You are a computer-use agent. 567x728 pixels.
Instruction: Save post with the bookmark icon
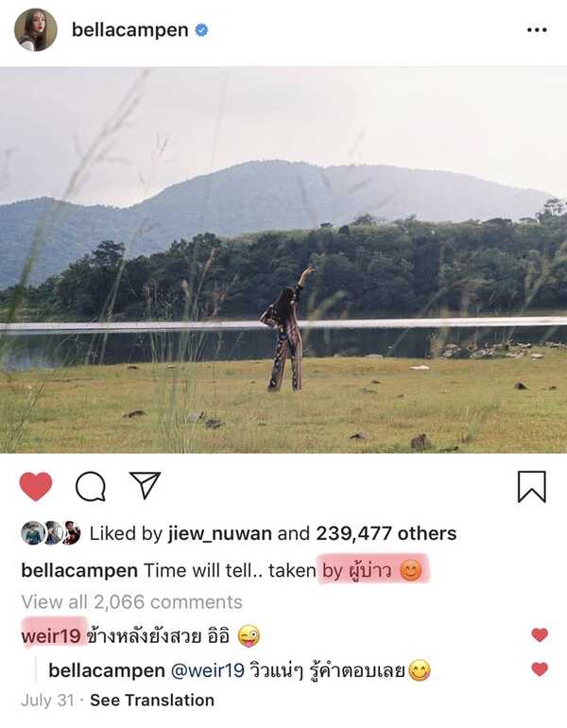532,487
